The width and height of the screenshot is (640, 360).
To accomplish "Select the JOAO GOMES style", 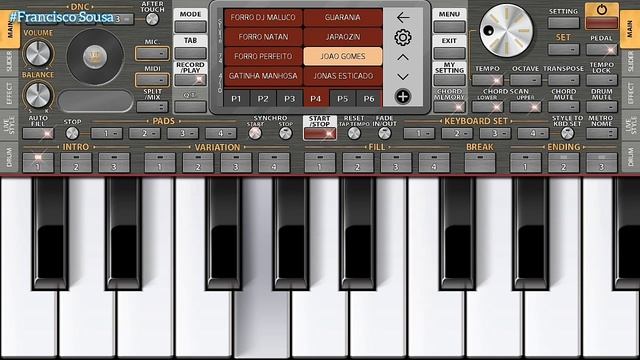I will pos(342,56).
